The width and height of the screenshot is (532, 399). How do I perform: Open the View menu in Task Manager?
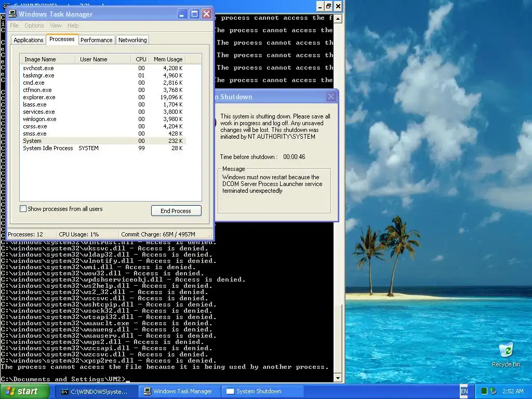56,25
